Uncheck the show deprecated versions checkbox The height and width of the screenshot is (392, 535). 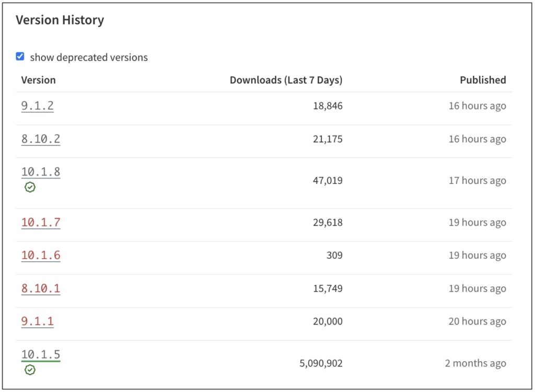(x=20, y=56)
